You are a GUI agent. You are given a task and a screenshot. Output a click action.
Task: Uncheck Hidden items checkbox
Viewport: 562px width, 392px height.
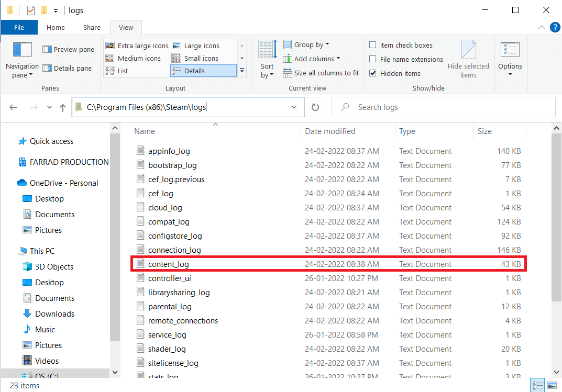pos(373,73)
